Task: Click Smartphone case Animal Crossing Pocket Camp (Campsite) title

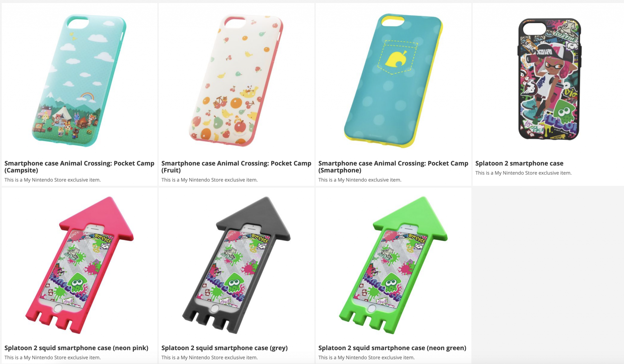Action: (x=79, y=167)
